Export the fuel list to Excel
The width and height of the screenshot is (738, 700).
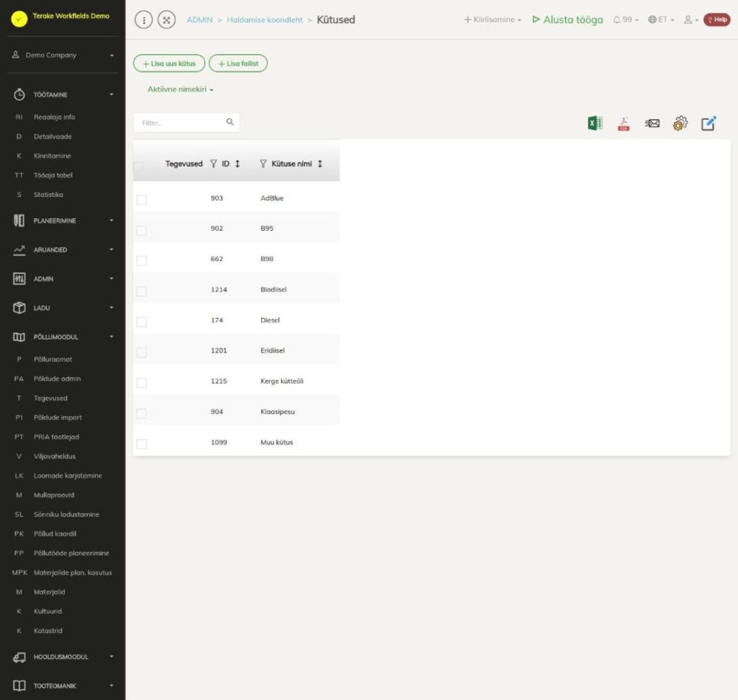(595, 123)
